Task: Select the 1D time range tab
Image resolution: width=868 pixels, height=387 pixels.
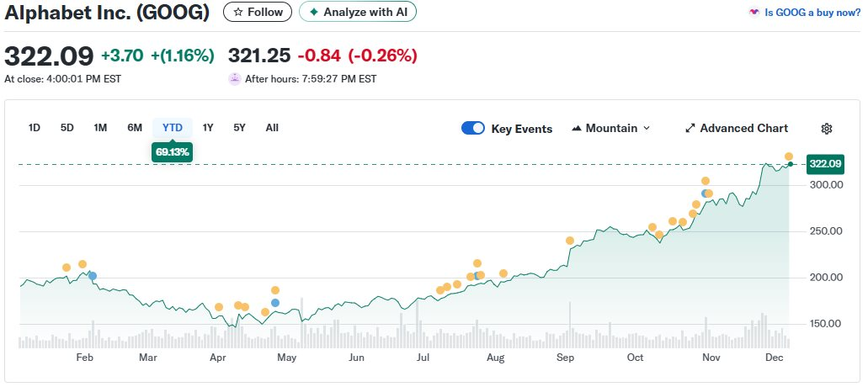Action: point(35,128)
